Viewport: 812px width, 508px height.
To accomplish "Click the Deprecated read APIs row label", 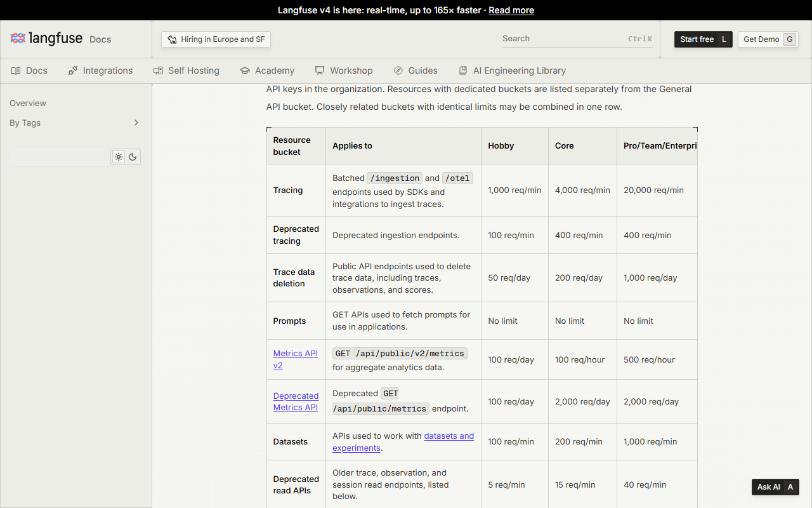I will point(296,485).
